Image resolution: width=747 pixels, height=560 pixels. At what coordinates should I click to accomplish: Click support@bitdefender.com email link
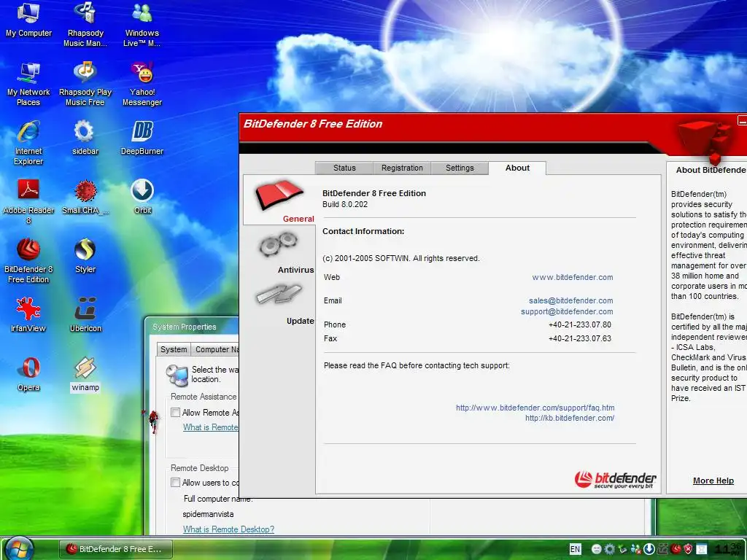pos(567,311)
